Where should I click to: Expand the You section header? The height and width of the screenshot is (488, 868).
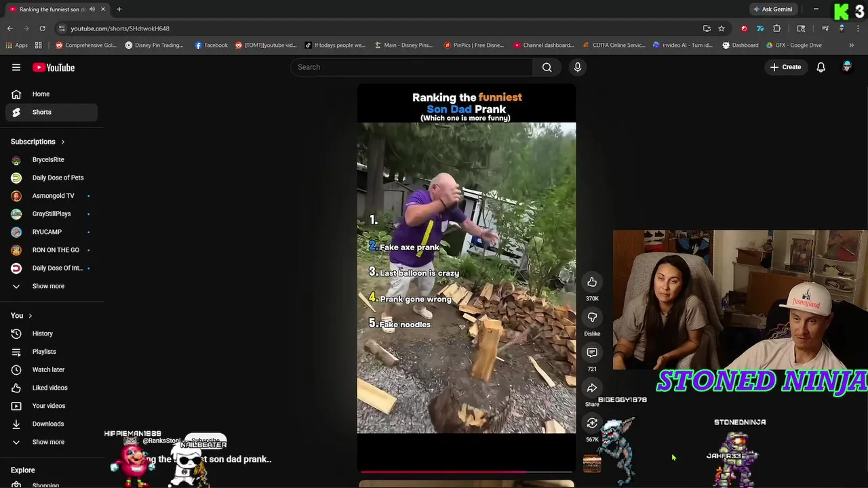(22, 316)
